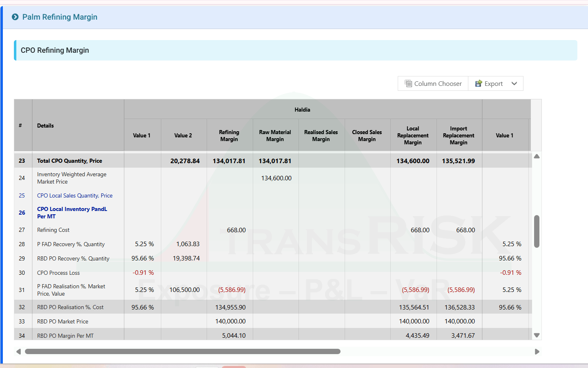This screenshot has width=588, height=368.
Task: Click the 134,955.90 Refining Margin cell
Action: coord(230,307)
